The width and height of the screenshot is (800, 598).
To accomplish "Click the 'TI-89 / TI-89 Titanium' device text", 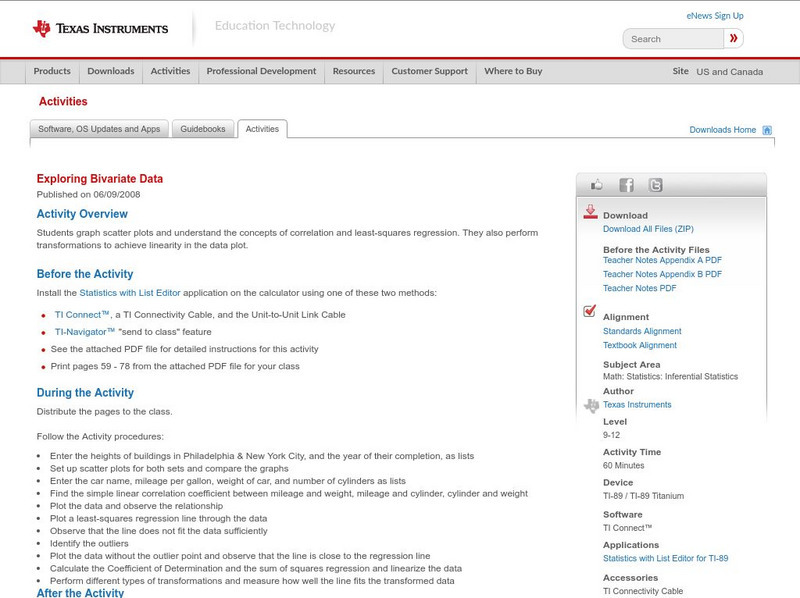I will 643,496.
